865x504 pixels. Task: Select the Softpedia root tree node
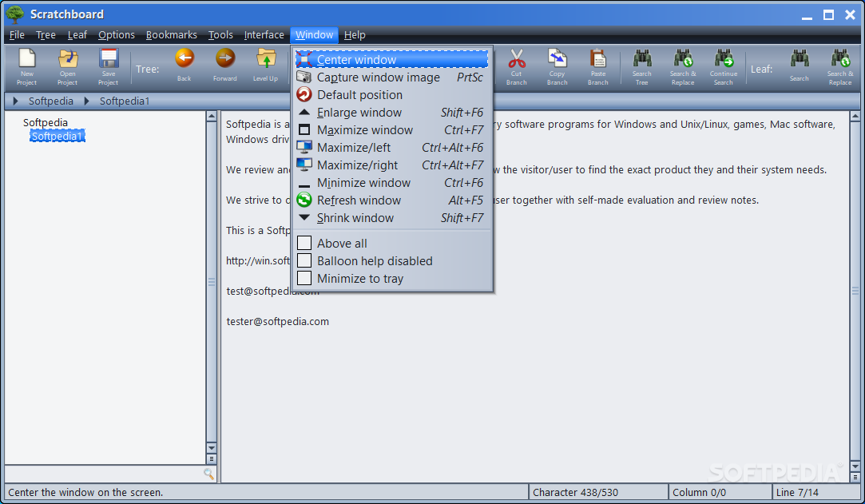pyautogui.click(x=46, y=122)
